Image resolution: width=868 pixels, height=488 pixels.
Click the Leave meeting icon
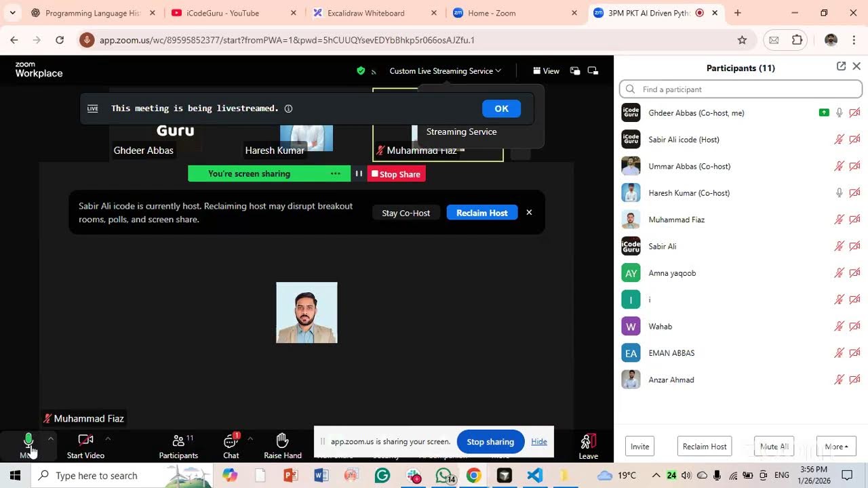(x=588, y=441)
